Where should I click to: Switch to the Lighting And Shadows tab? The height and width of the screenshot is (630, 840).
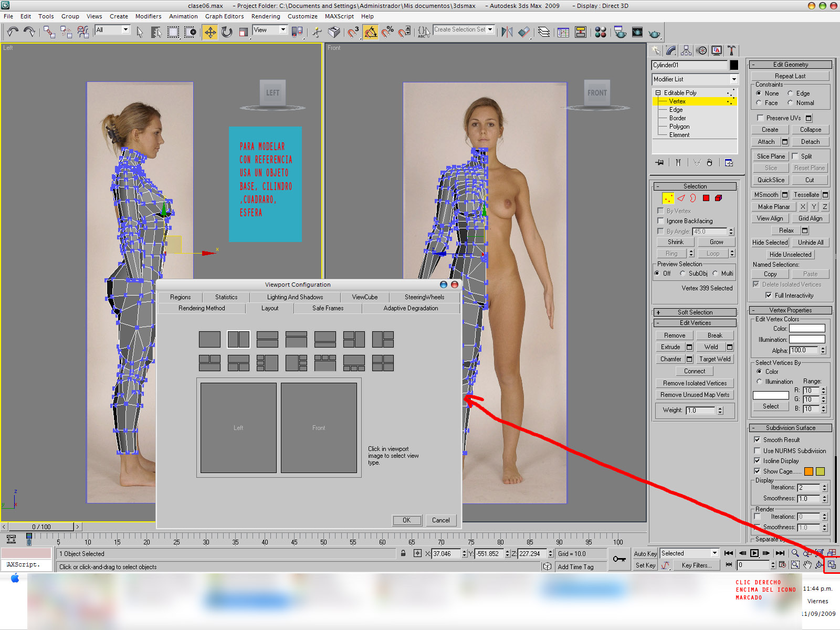295,297
